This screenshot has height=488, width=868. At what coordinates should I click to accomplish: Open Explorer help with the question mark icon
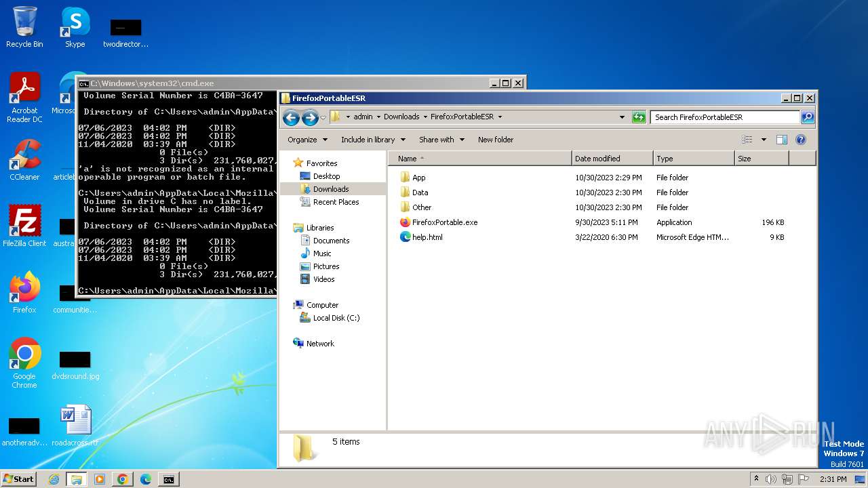[x=800, y=140]
